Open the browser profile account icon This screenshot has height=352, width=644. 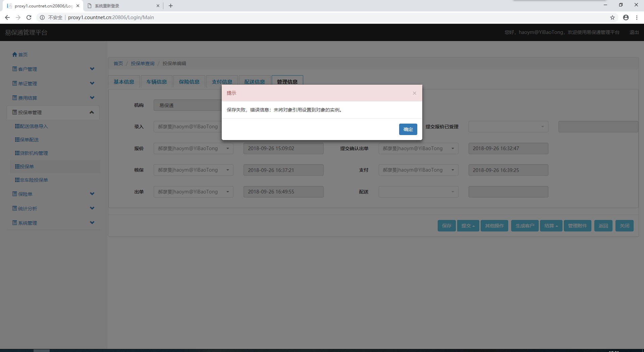point(626,17)
